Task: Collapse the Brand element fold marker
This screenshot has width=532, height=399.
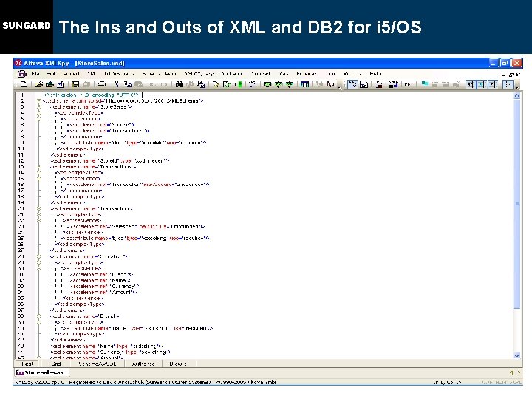Action: pos(39,316)
